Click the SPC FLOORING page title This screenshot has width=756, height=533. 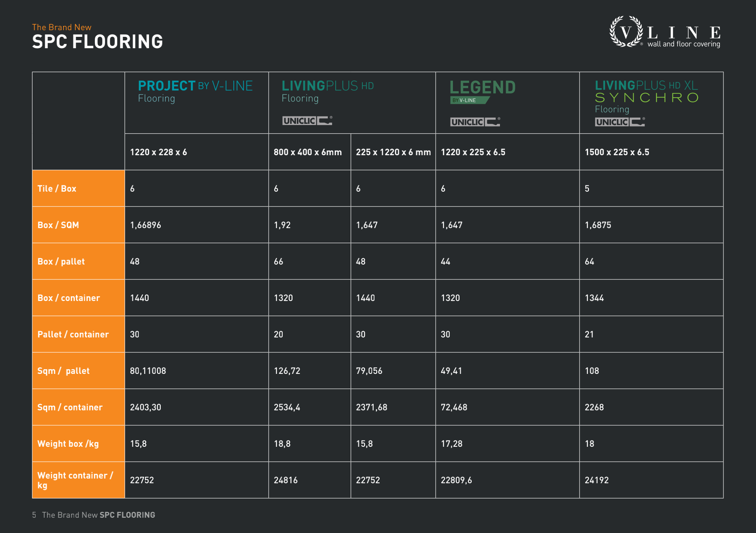tap(97, 42)
